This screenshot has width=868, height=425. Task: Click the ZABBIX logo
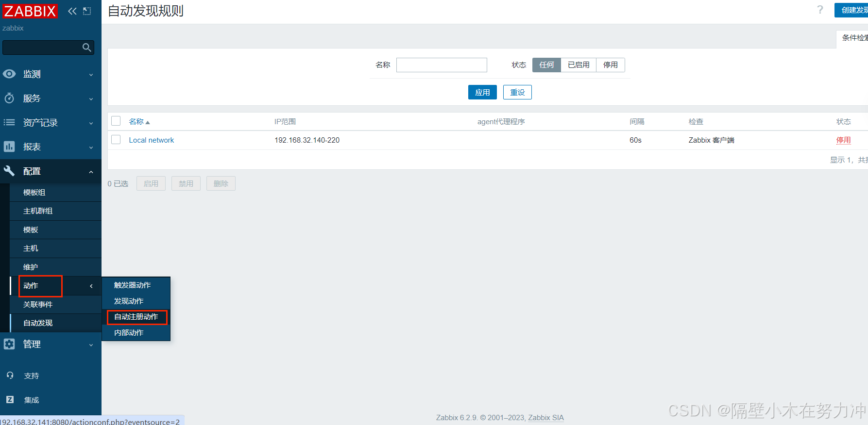(30, 11)
